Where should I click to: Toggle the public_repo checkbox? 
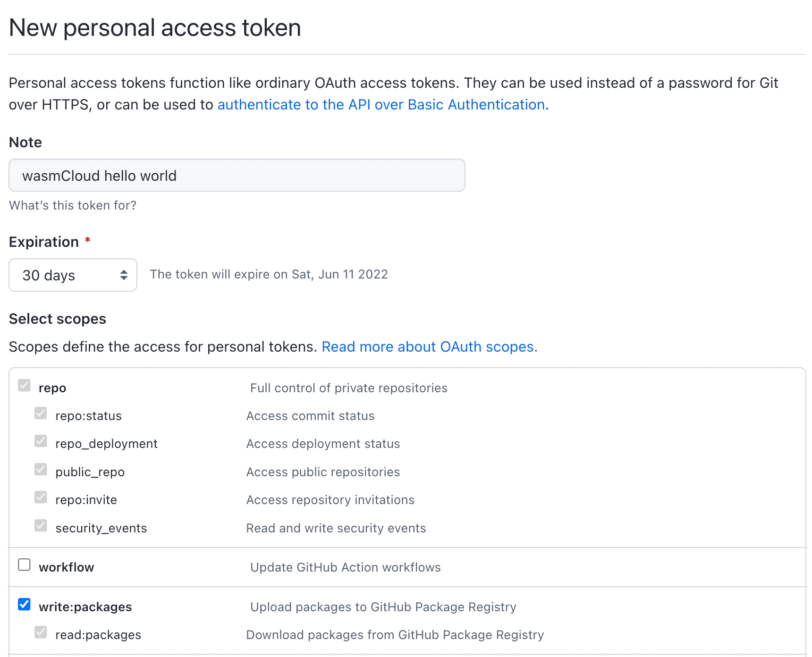click(41, 470)
